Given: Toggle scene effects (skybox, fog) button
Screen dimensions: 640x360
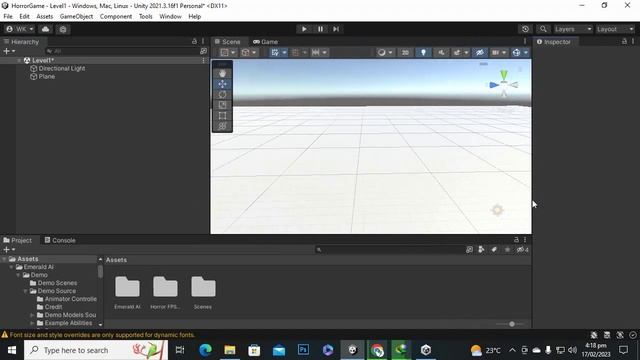Looking at the screenshot, I should tap(457, 52).
